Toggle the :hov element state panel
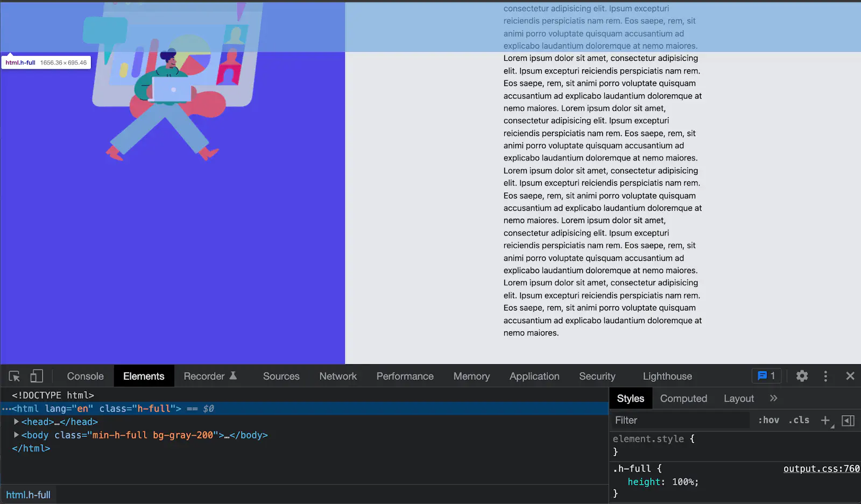Image resolution: width=861 pixels, height=504 pixels. pos(768,420)
